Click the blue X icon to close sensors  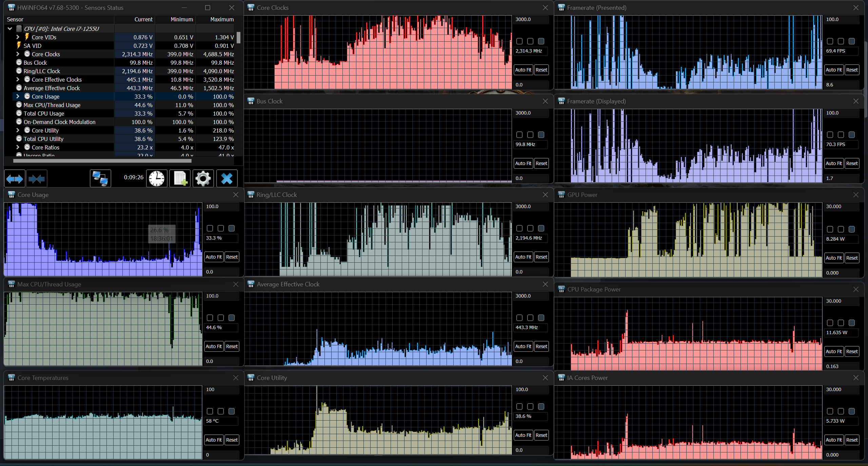coord(227,179)
